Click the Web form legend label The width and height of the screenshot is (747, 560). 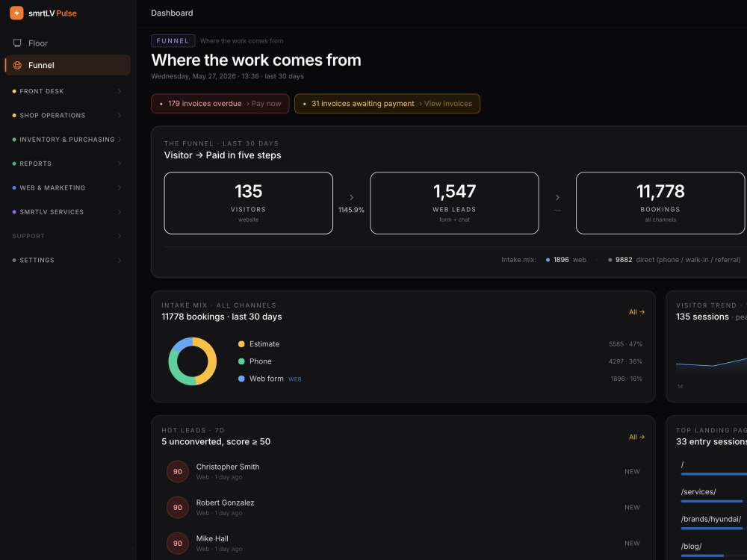pos(267,379)
